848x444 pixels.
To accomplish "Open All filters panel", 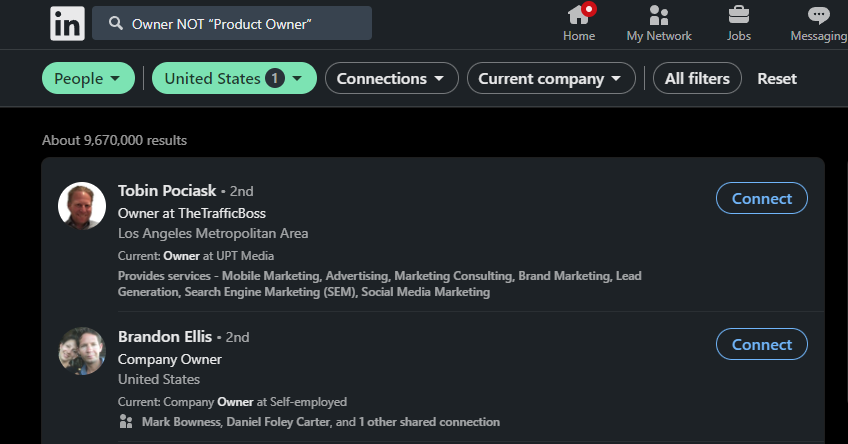I will 697,78.
